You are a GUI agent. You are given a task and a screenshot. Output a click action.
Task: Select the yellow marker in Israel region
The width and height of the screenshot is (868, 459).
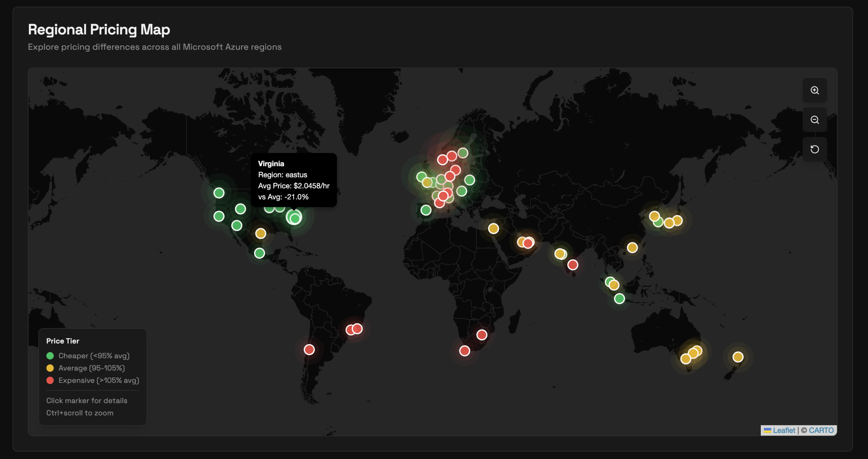click(493, 229)
